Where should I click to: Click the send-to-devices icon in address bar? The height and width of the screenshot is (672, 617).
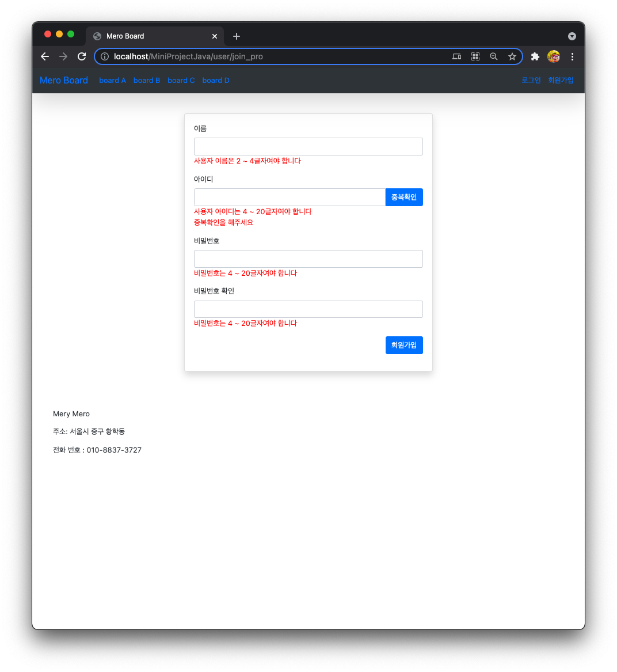456,56
